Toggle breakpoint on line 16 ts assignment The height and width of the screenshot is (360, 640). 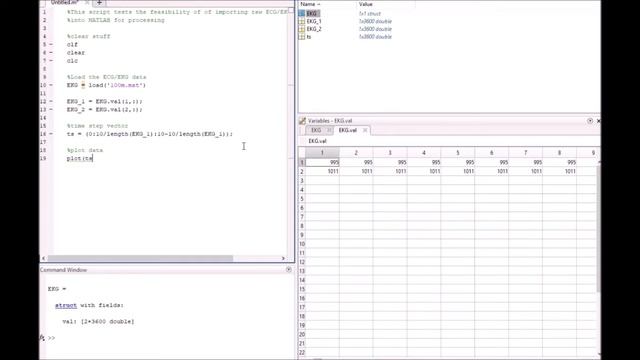coord(51,134)
